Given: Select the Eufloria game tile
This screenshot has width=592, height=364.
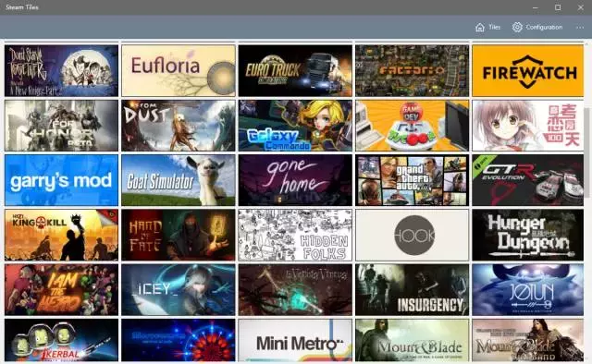Looking at the screenshot, I should (x=179, y=71).
